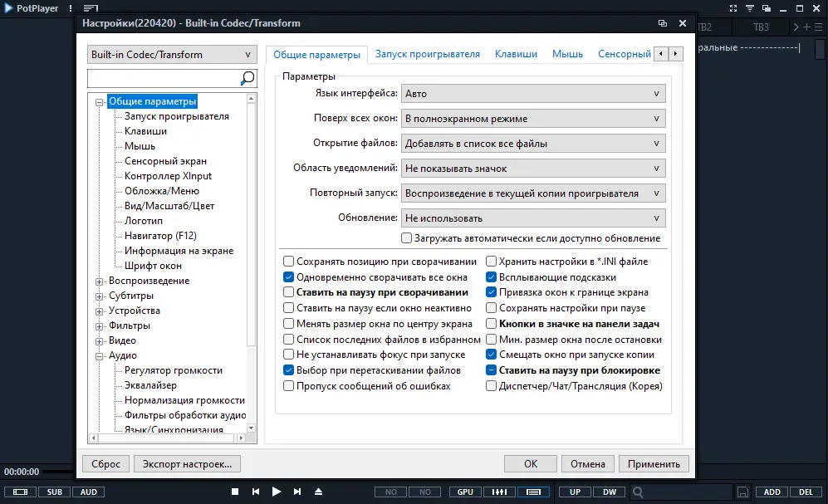Screen dimensions: 828x504
Task: Open the 'Область уведомлений' dropdown
Action: pos(533,169)
